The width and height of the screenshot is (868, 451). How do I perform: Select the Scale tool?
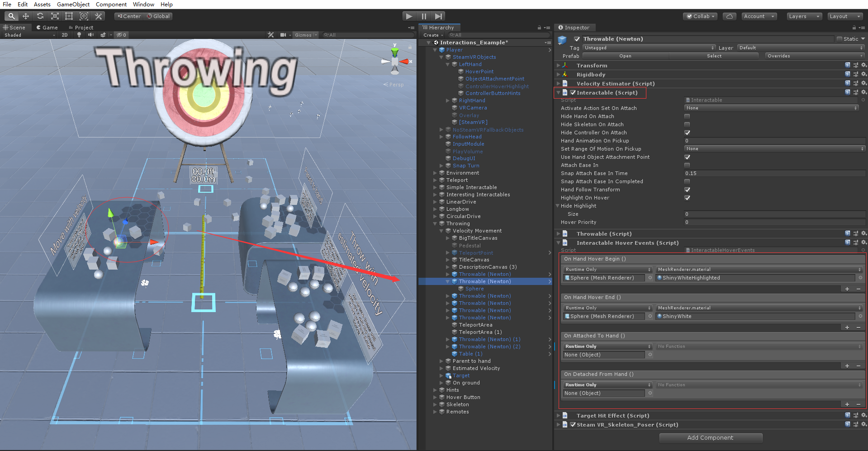click(55, 16)
